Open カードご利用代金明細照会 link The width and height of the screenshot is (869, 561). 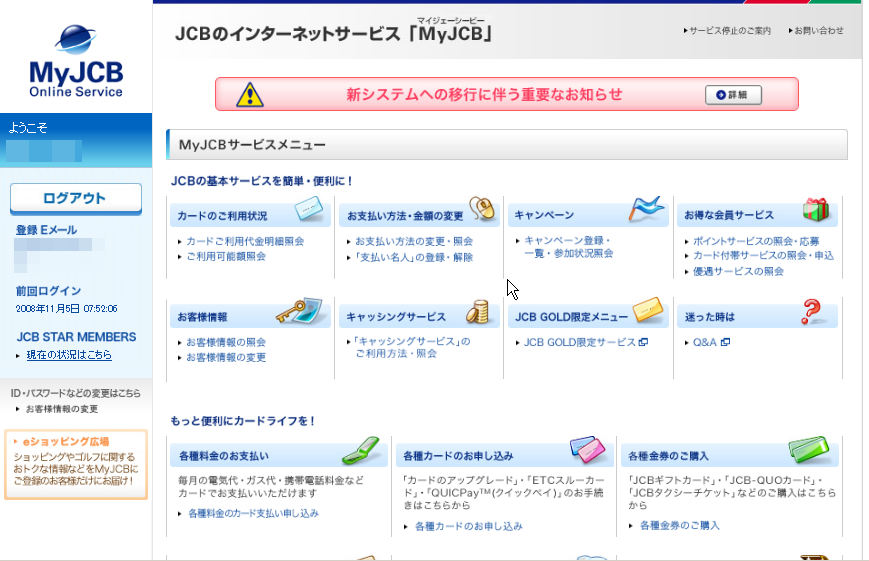pyautogui.click(x=245, y=242)
